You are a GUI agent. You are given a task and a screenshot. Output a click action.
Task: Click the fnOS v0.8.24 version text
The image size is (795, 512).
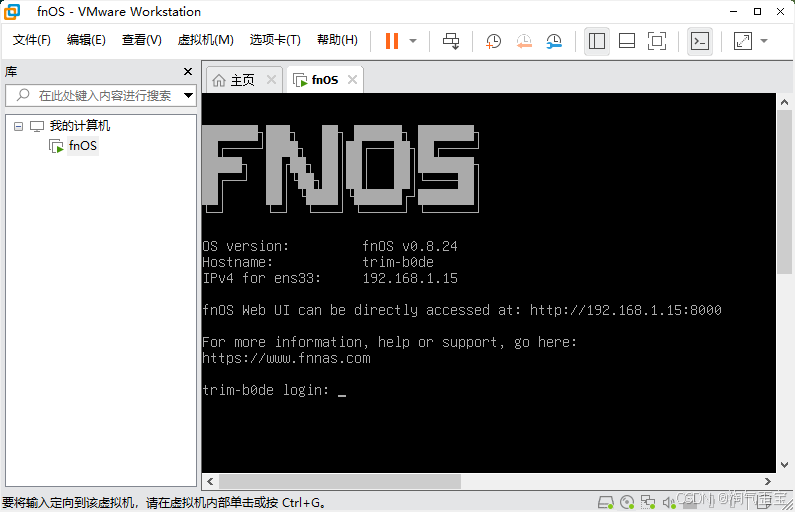coord(410,246)
